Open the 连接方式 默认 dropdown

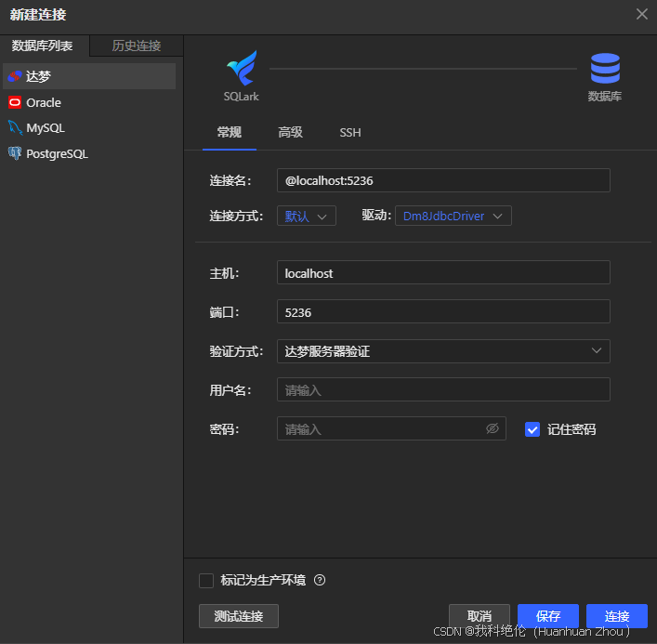307,216
